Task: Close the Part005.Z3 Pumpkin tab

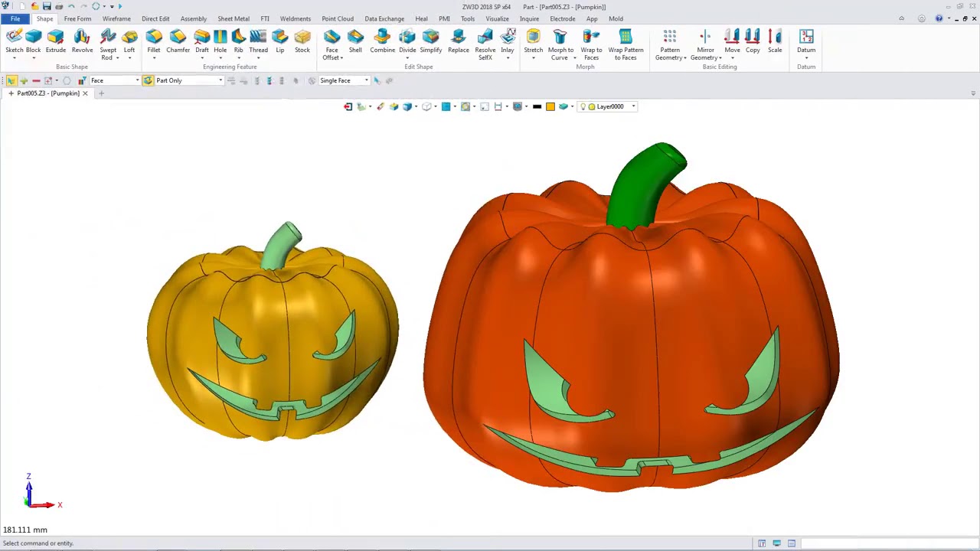Action: coord(85,93)
